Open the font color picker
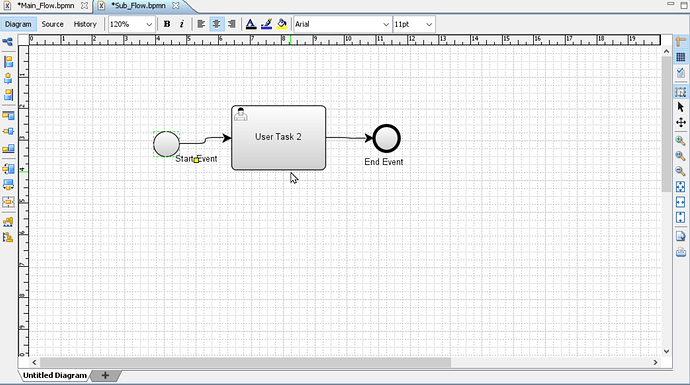 click(251, 24)
